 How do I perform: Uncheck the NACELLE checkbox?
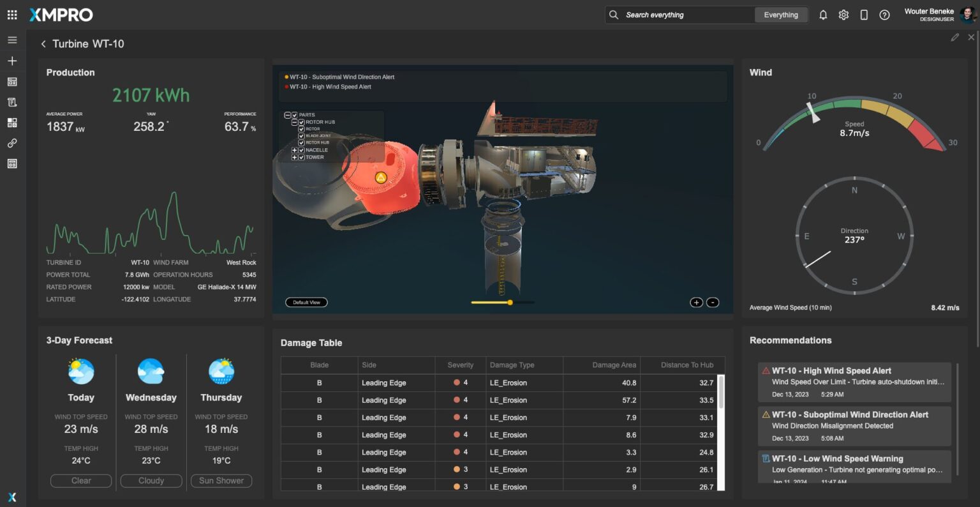click(302, 150)
